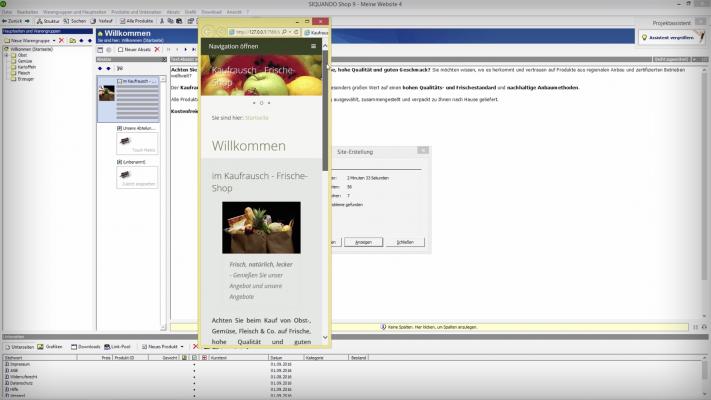Click the browser preview vertical scrollbar
The height and width of the screenshot is (400, 711).
click(x=324, y=150)
